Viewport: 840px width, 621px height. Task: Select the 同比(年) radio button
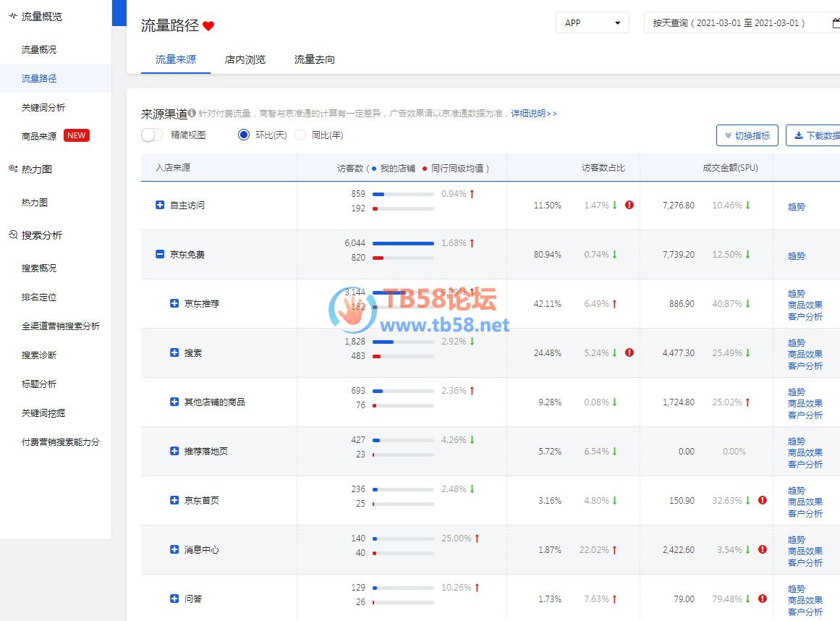[x=300, y=135]
